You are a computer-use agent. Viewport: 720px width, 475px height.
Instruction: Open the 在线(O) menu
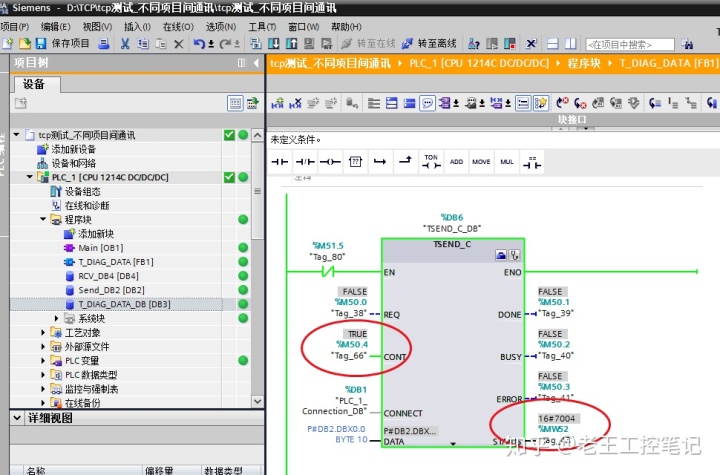178,27
